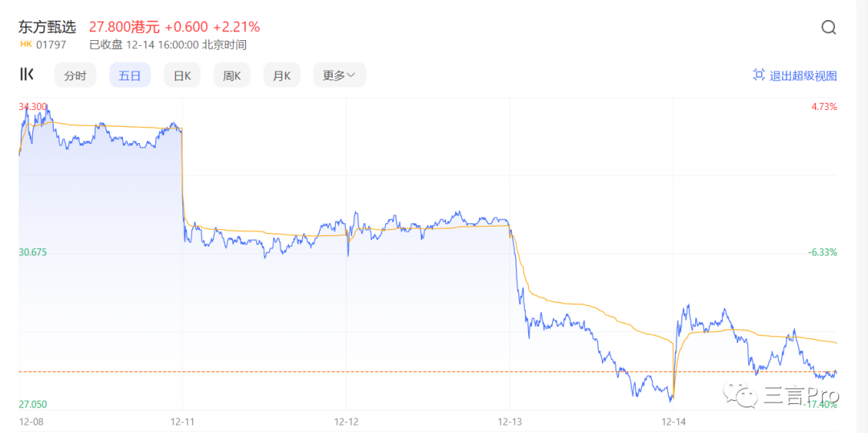Click the -17.40% low percentage label
868x433 pixels.
[821, 404]
